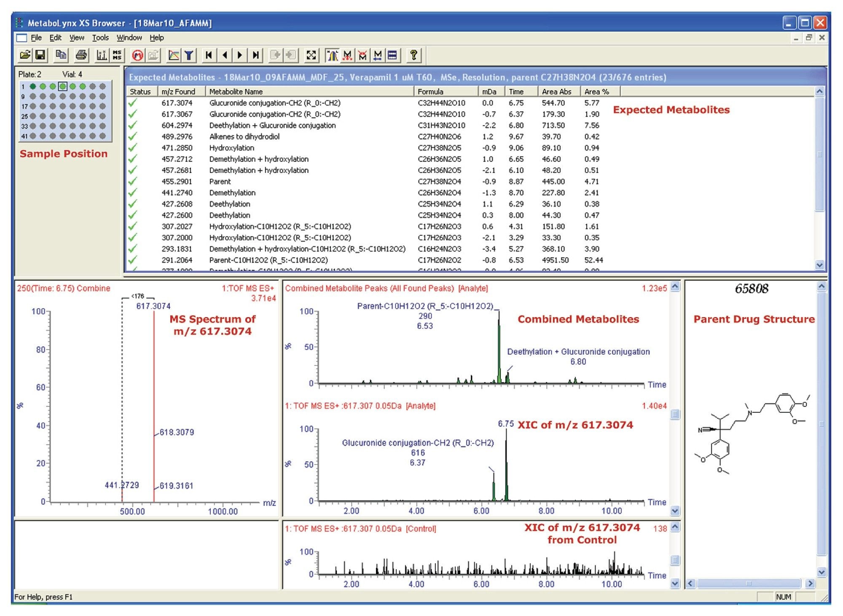Sort by Metabolite Name column header

[309, 91]
